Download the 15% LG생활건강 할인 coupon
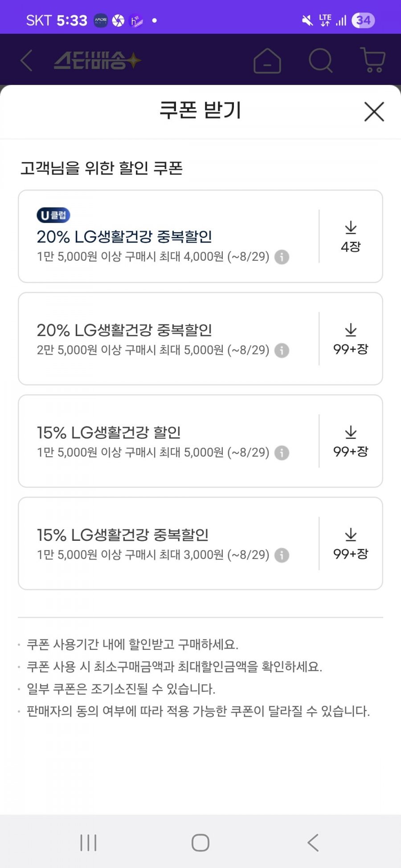 (351, 441)
